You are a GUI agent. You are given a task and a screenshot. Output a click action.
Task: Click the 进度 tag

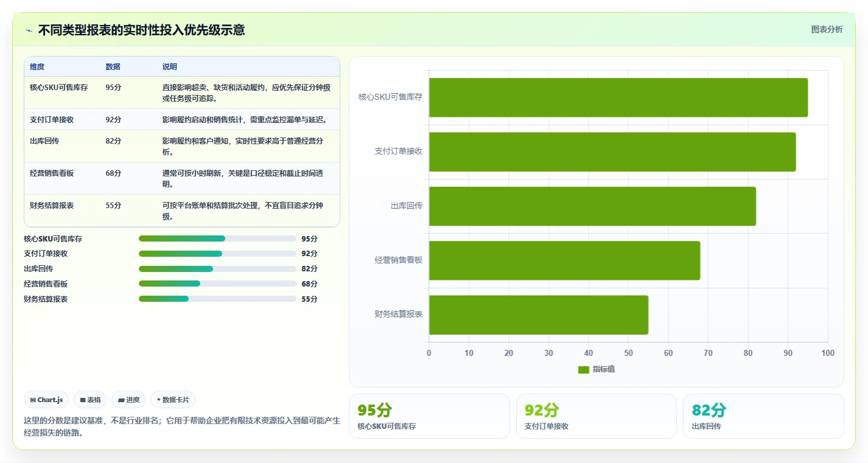point(129,400)
